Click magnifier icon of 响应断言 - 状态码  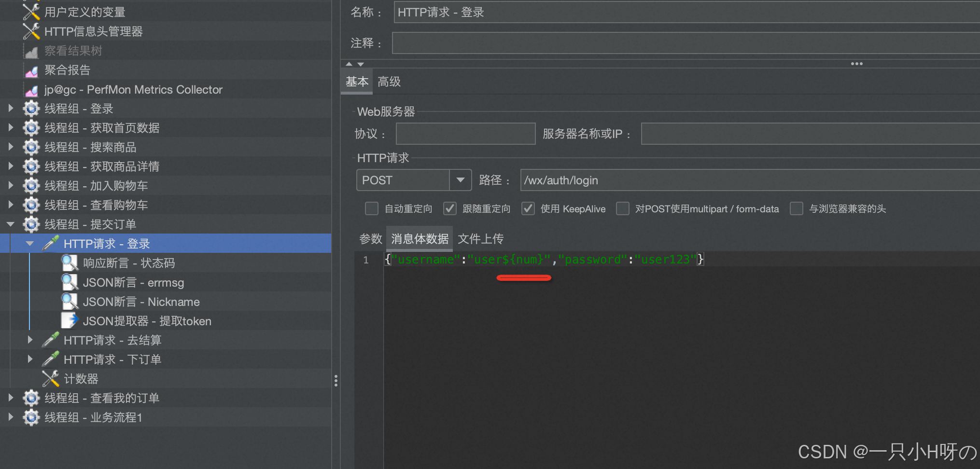click(x=70, y=263)
